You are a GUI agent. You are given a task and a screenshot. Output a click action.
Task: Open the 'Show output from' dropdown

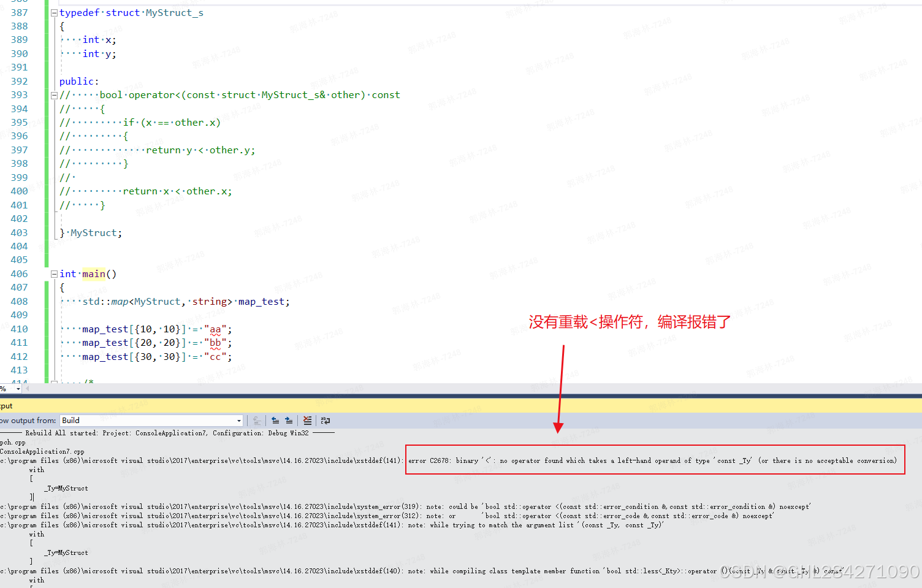tap(239, 421)
